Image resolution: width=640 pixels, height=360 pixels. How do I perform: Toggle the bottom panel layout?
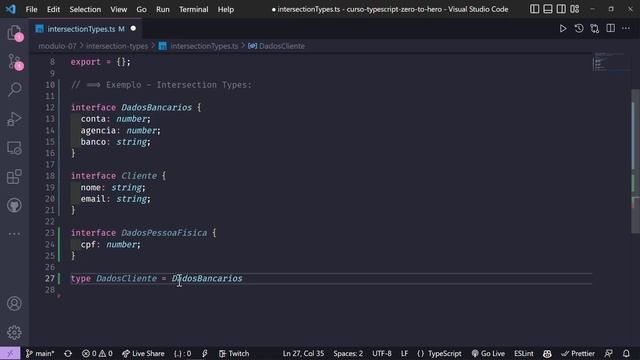coord(548,9)
